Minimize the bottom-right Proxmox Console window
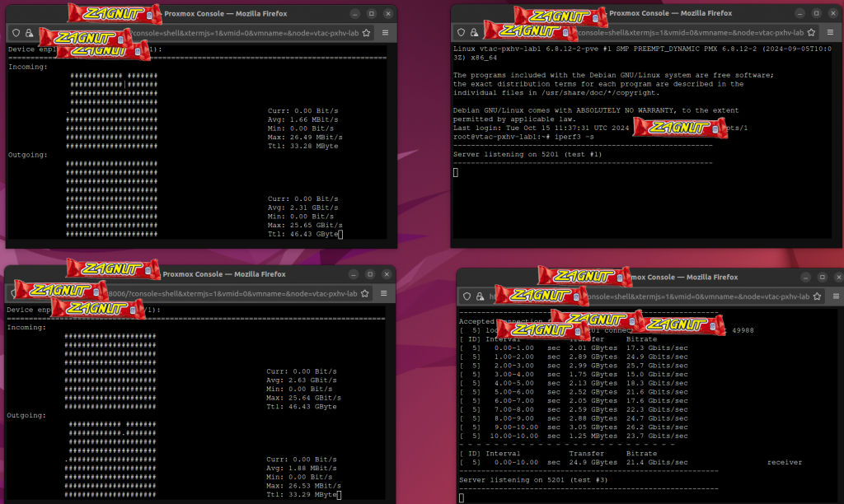844x504 pixels. pyautogui.click(x=806, y=277)
